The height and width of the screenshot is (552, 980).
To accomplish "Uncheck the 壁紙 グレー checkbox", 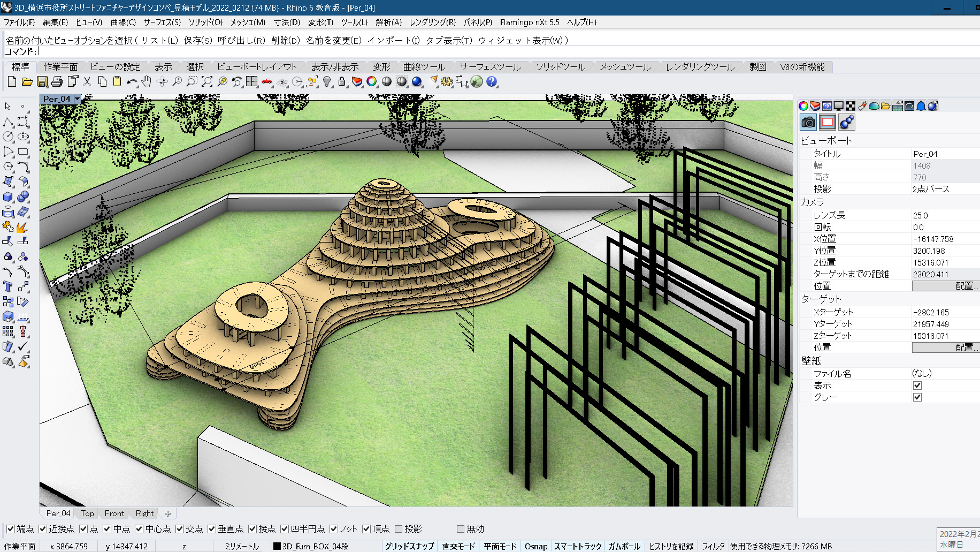I will [x=917, y=397].
